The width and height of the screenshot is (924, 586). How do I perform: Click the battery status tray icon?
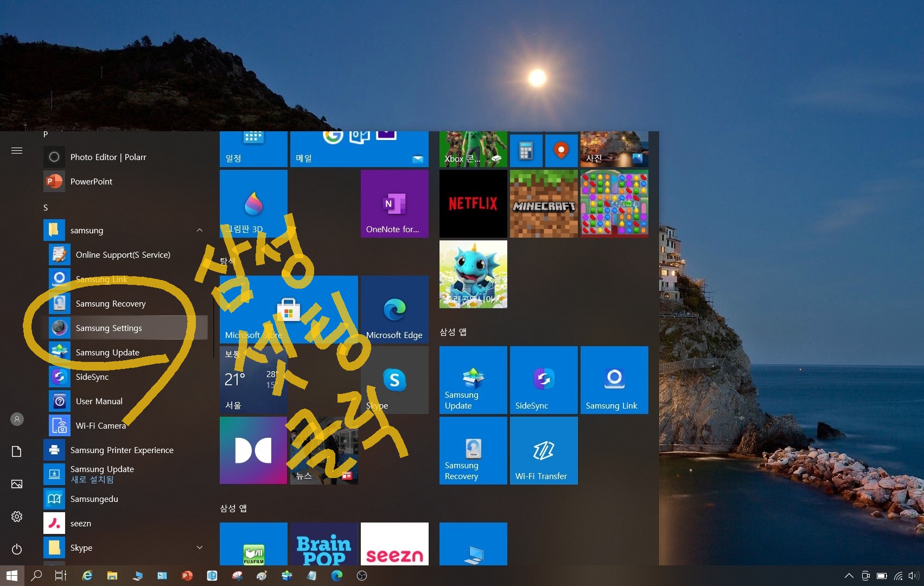pos(882,576)
